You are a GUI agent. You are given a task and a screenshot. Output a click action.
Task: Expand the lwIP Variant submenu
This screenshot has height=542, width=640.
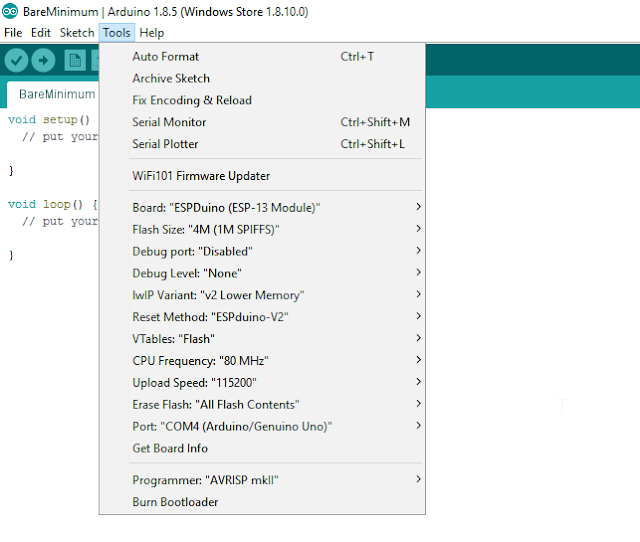coord(262,295)
